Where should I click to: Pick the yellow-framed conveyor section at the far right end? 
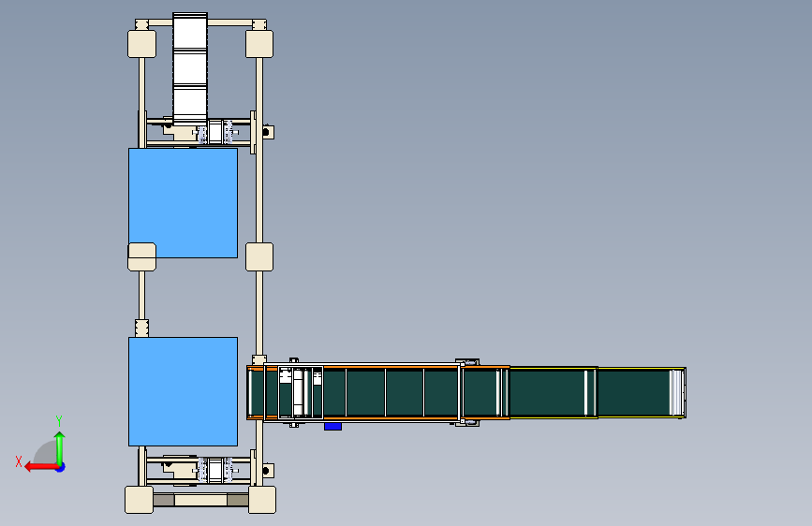(642, 392)
